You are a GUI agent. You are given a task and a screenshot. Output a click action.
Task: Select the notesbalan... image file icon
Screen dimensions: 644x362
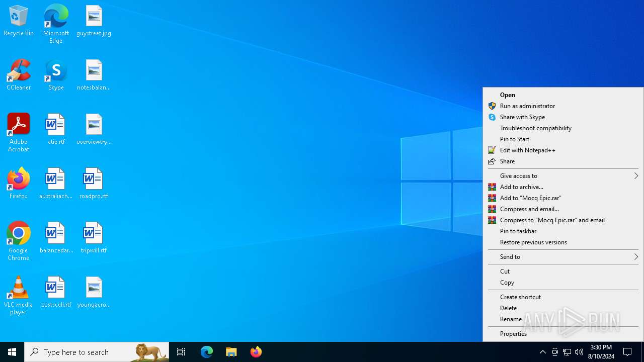pyautogui.click(x=94, y=75)
